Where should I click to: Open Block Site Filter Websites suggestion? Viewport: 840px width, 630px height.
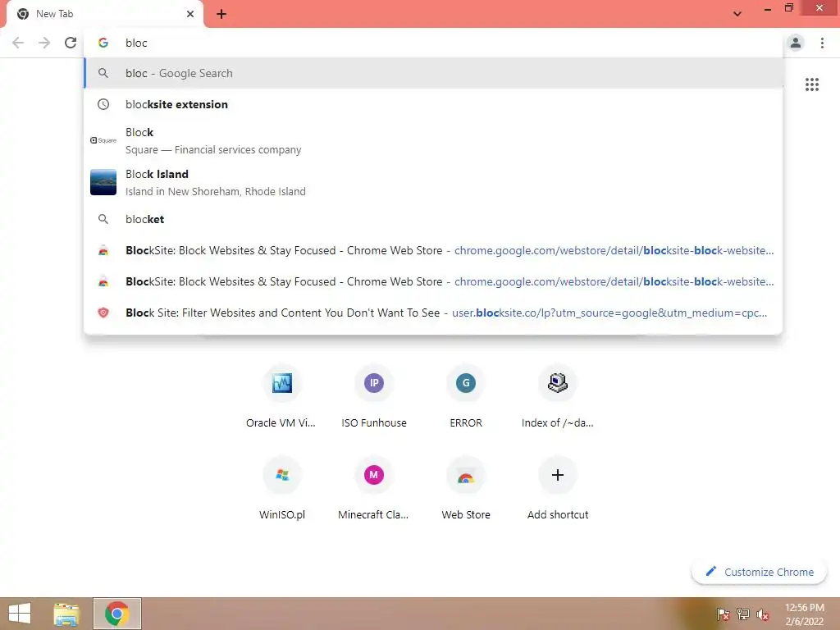(433, 313)
